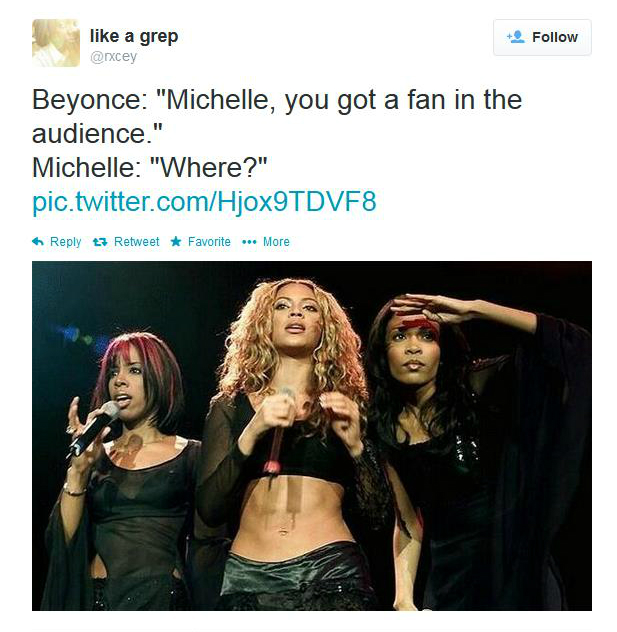Image resolution: width=617 pixels, height=632 pixels.
Task: Open the like a grep display name
Action: [x=134, y=36]
